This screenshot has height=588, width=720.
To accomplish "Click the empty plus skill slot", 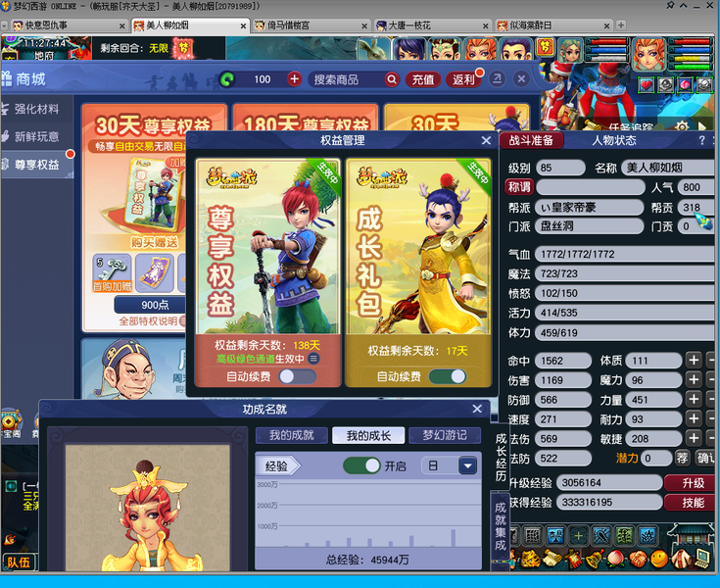I will tap(578, 535).
